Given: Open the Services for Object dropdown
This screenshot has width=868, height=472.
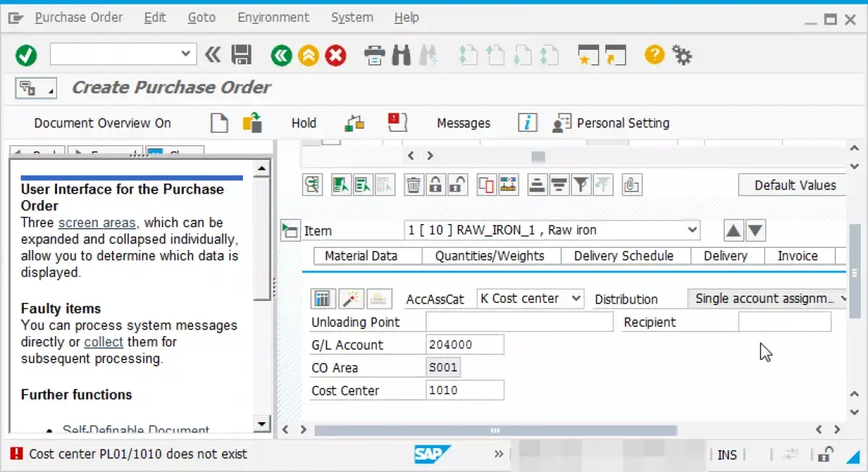Looking at the screenshot, I should (x=35, y=88).
